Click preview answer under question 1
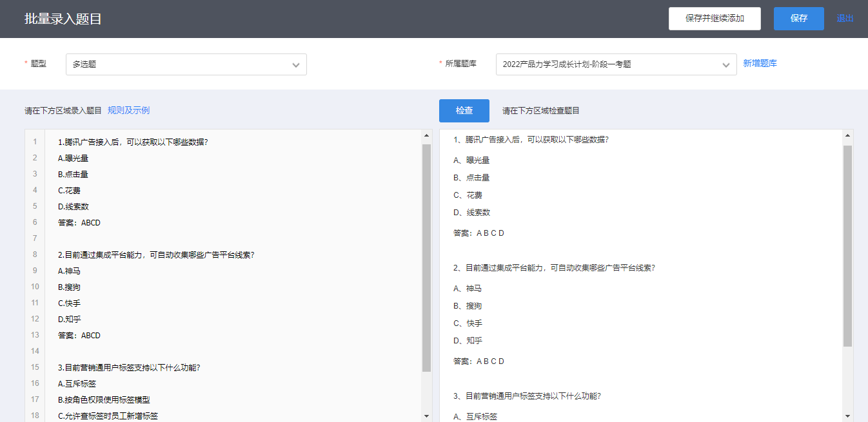The width and height of the screenshot is (868, 422). [x=478, y=233]
